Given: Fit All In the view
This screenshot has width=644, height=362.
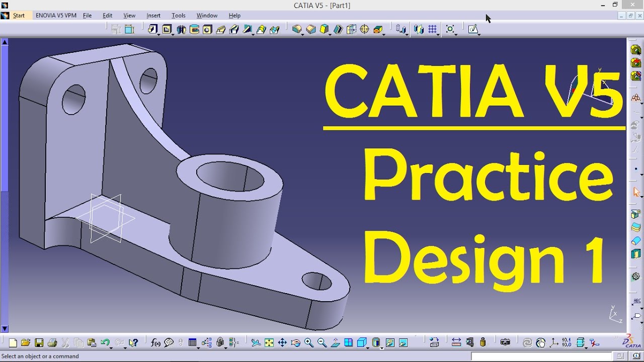Looking at the screenshot, I should [269, 343].
